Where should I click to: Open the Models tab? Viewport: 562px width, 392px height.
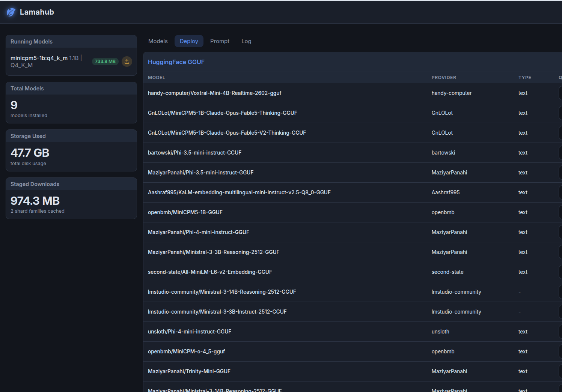pos(158,41)
